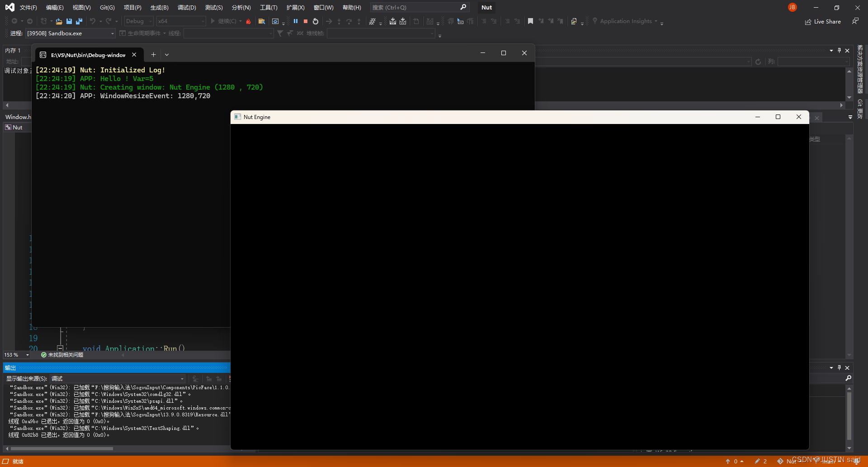The image size is (868, 467).
Task: Open the zoom level dropdown at 153 %
Action: point(16,355)
